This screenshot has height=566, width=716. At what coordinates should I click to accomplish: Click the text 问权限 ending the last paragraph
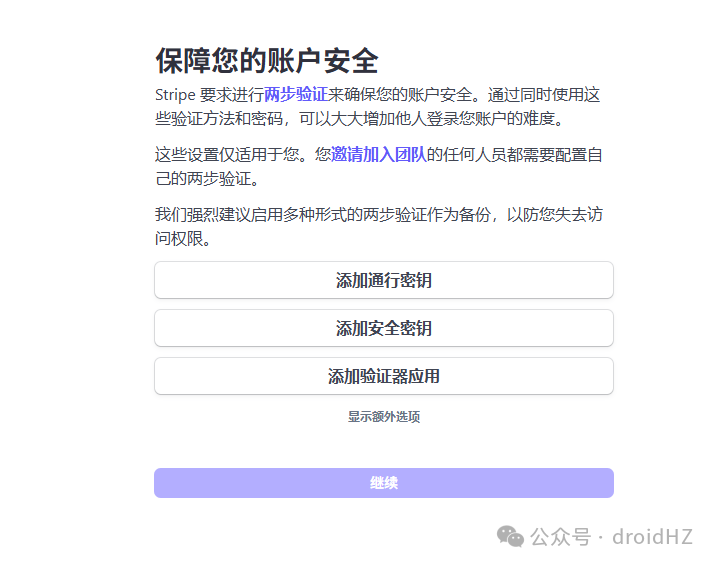pos(179,238)
